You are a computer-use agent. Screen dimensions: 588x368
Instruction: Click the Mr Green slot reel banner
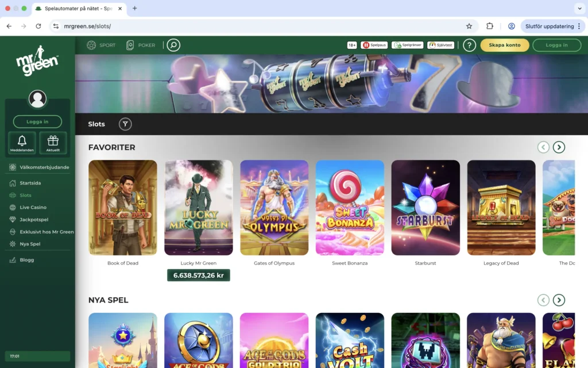[331, 84]
